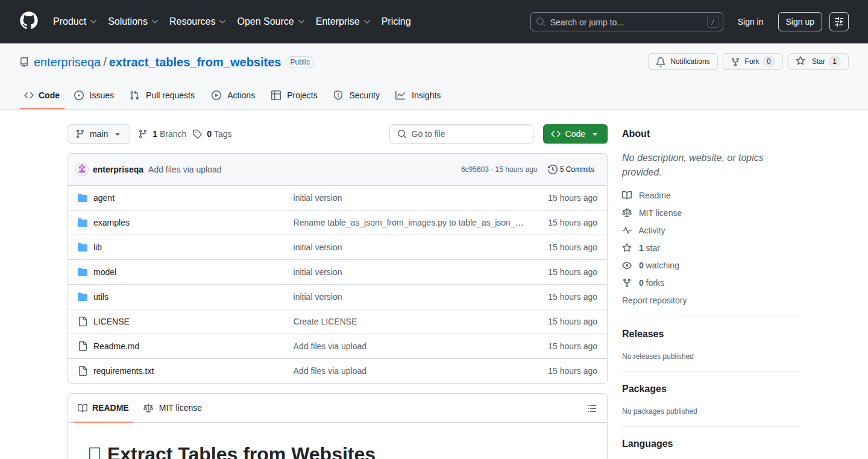Click MIT license link in About sidebar
Viewport: 868px width, 459px height.
pos(661,213)
